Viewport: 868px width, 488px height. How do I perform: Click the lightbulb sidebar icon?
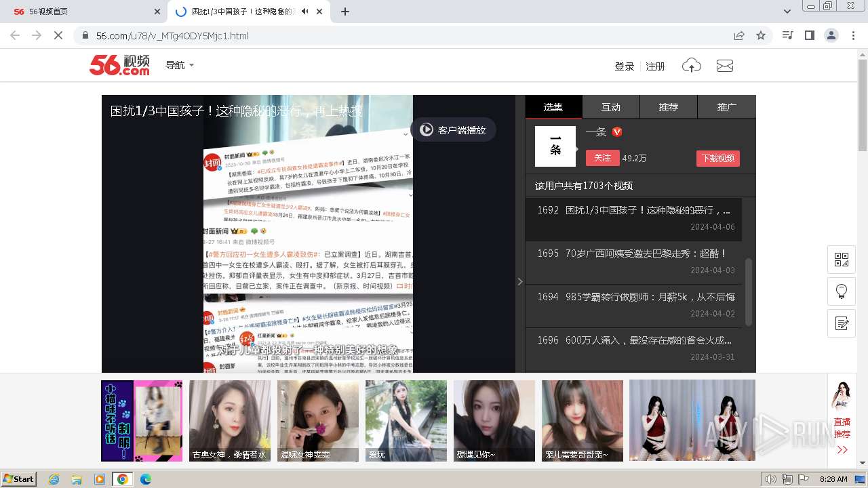[842, 291]
